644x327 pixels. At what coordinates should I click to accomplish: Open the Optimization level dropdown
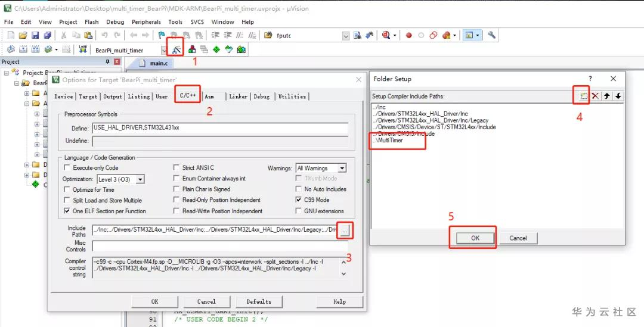tap(140, 179)
